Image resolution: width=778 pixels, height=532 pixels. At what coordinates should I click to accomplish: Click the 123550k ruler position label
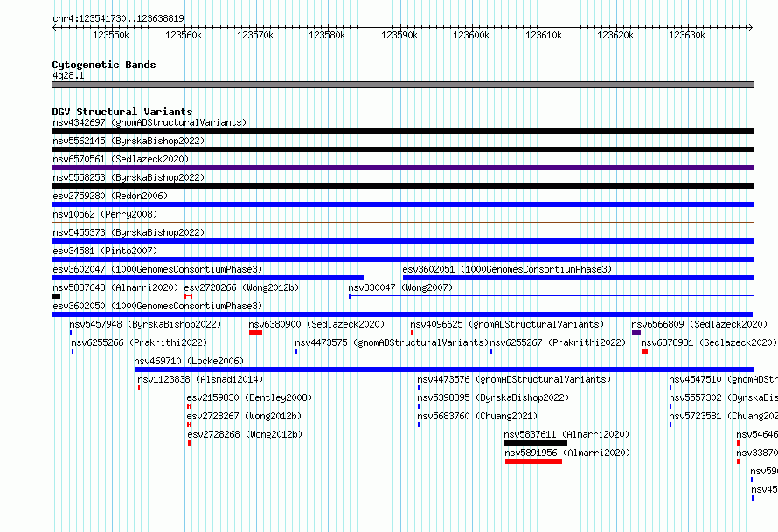tap(111, 35)
